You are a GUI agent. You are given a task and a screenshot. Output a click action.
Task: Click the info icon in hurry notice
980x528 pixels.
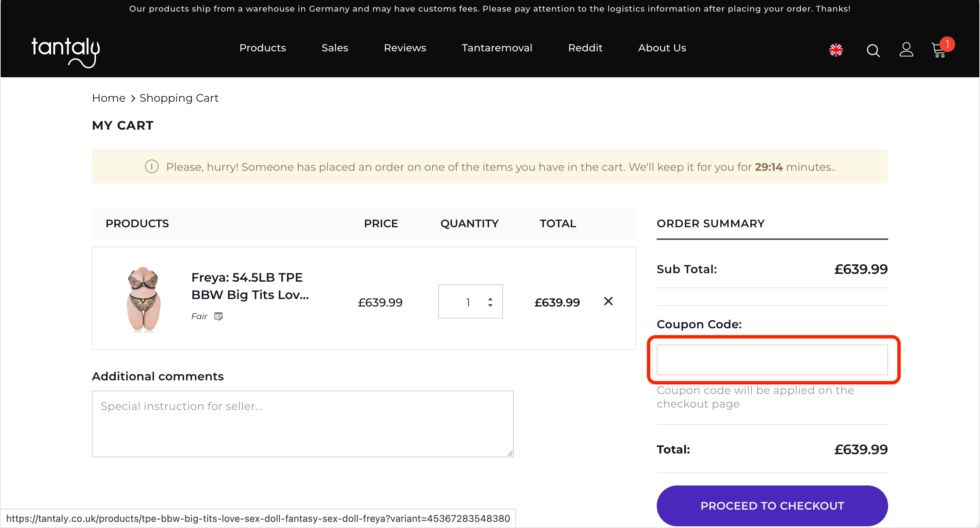tap(151, 167)
